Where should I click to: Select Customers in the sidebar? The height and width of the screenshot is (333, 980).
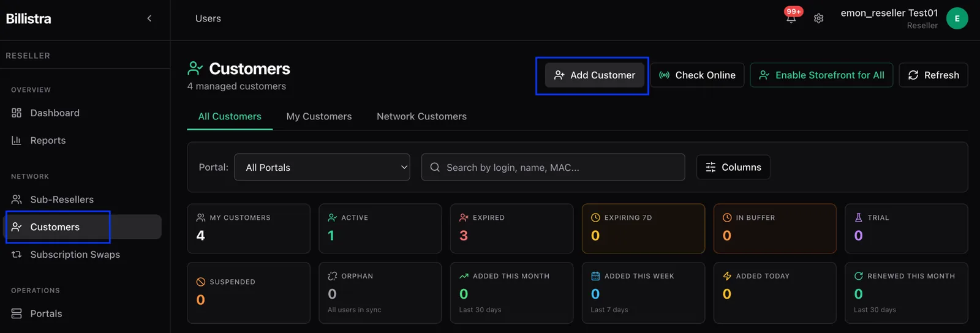click(x=83, y=227)
